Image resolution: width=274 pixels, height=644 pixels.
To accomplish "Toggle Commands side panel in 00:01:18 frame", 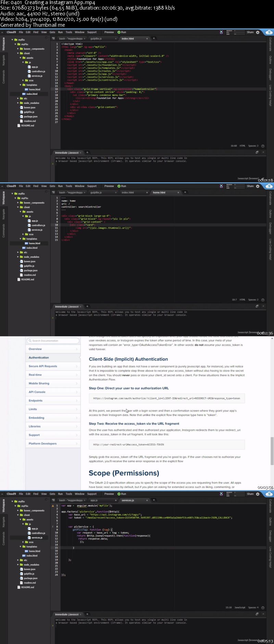I will pyautogui.click(x=4, y=77).
